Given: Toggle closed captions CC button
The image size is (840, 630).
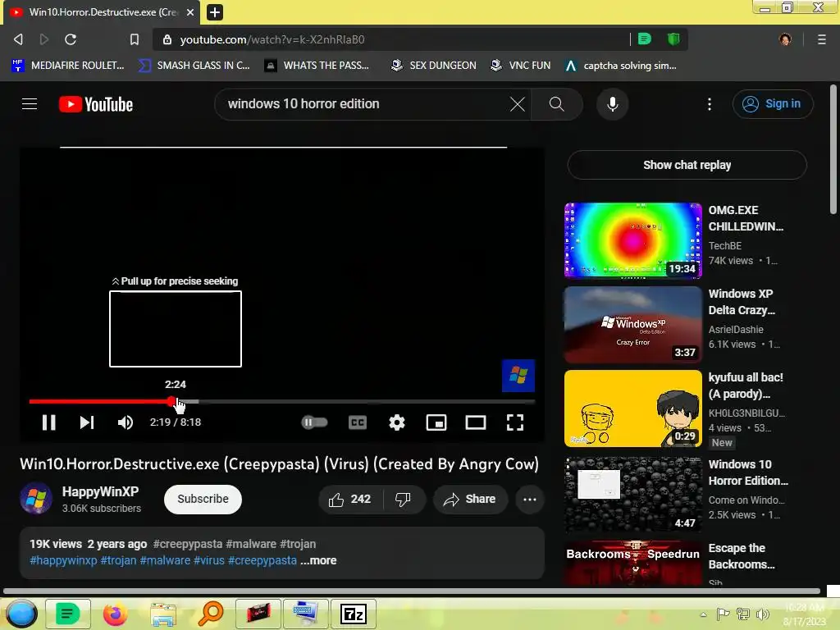Looking at the screenshot, I should (x=358, y=422).
